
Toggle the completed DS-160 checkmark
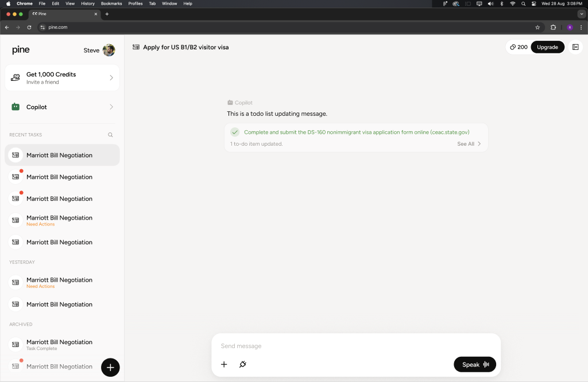tap(235, 132)
